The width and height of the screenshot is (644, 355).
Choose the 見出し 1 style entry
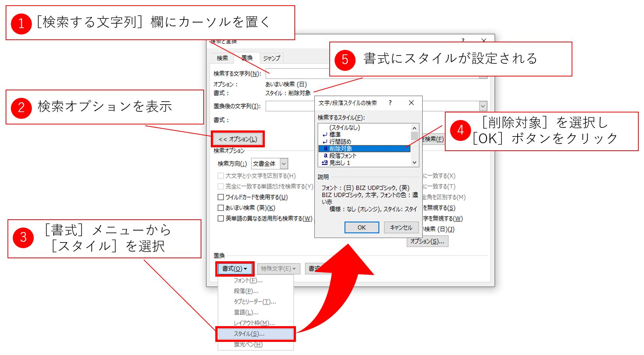pos(339,163)
